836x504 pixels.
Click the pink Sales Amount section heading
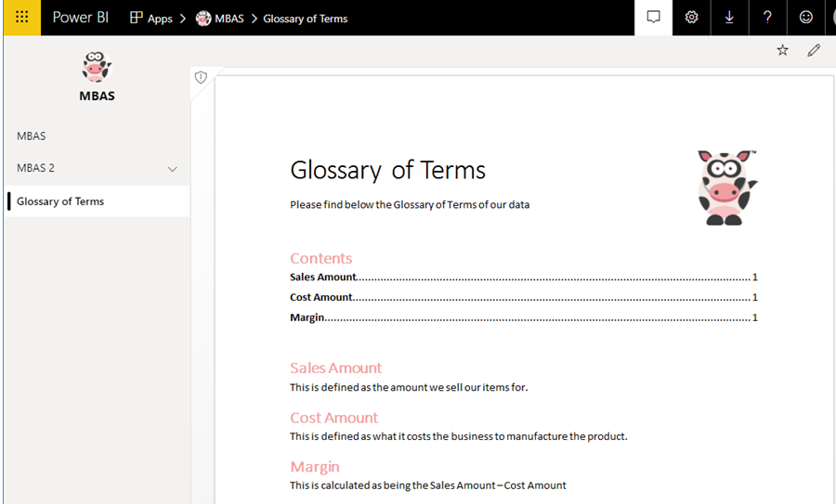(336, 368)
